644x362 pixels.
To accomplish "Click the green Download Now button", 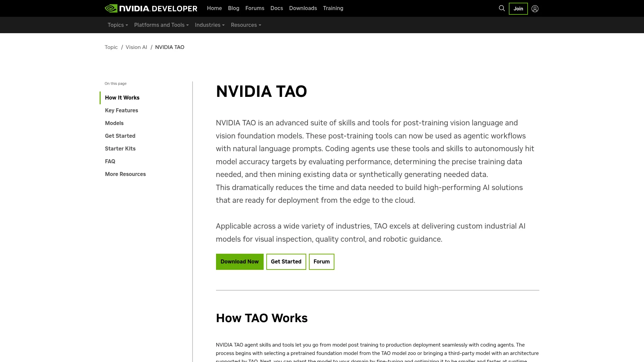I will point(239,262).
